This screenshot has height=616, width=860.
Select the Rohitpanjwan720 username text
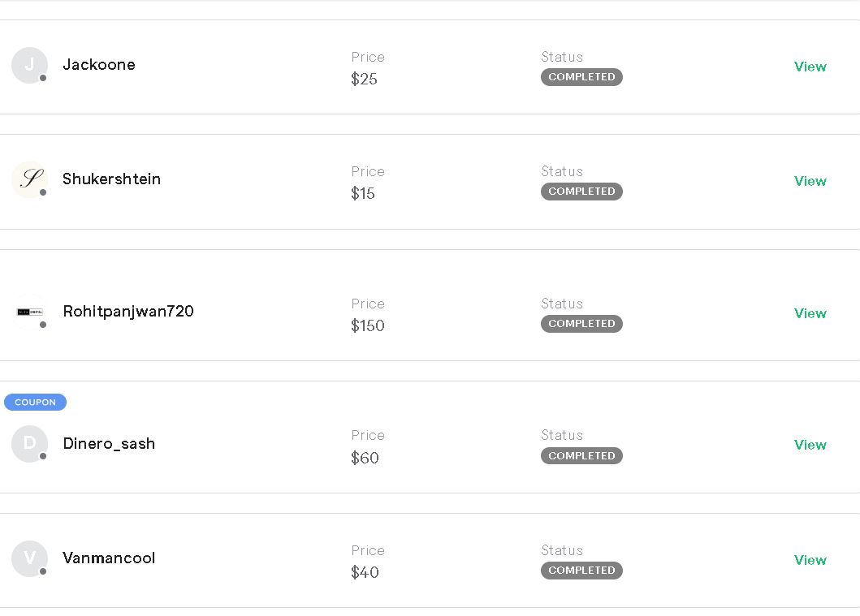pos(128,312)
